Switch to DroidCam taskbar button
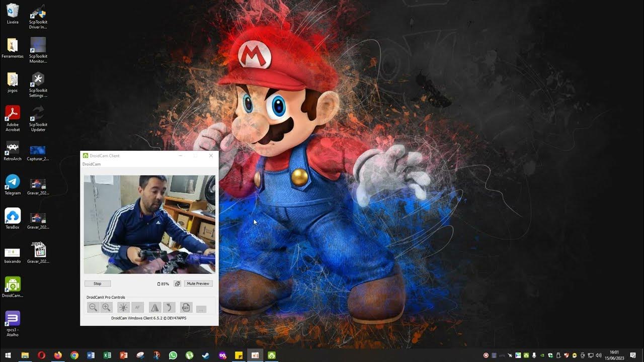644x362 pixels. (272, 355)
